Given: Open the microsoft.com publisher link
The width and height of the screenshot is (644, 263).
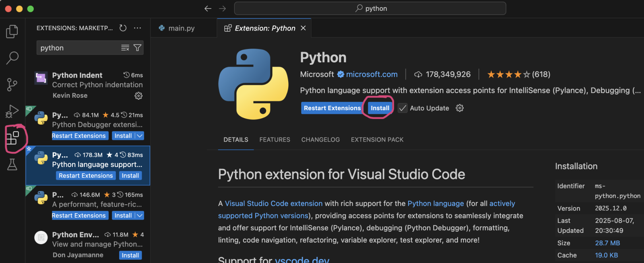Looking at the screenshot, I should 372,74.
